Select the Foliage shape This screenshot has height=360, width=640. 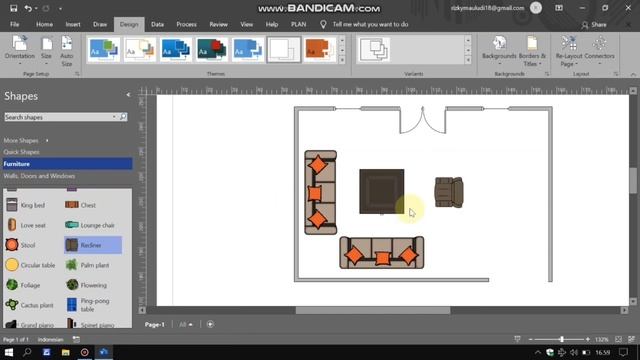(x=23, y=285)
